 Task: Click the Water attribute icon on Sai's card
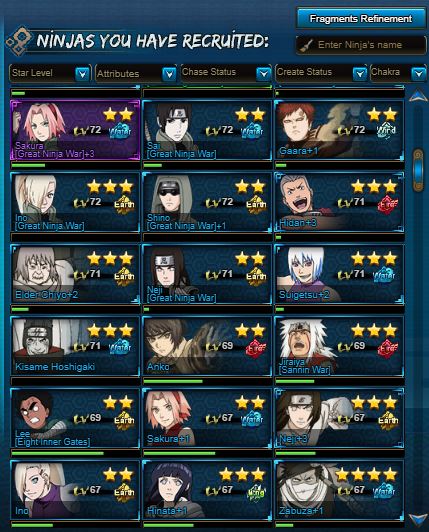tap(252, 131)
